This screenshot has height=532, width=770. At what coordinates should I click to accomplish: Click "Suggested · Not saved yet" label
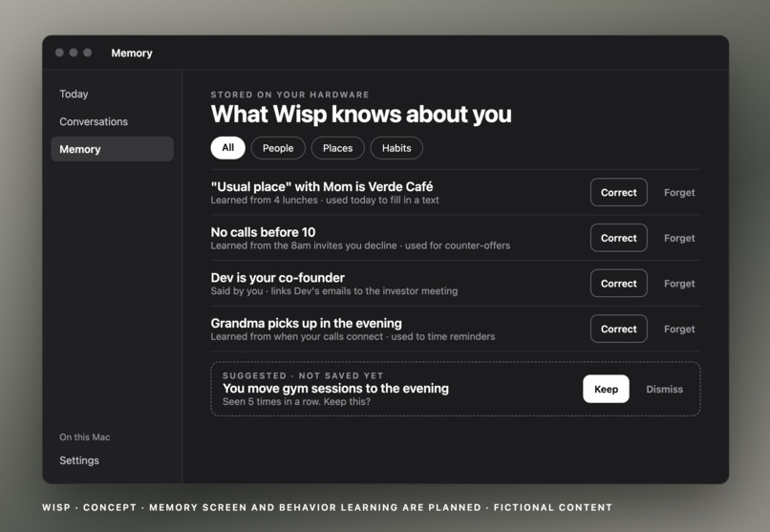click(x=303, y=375)
